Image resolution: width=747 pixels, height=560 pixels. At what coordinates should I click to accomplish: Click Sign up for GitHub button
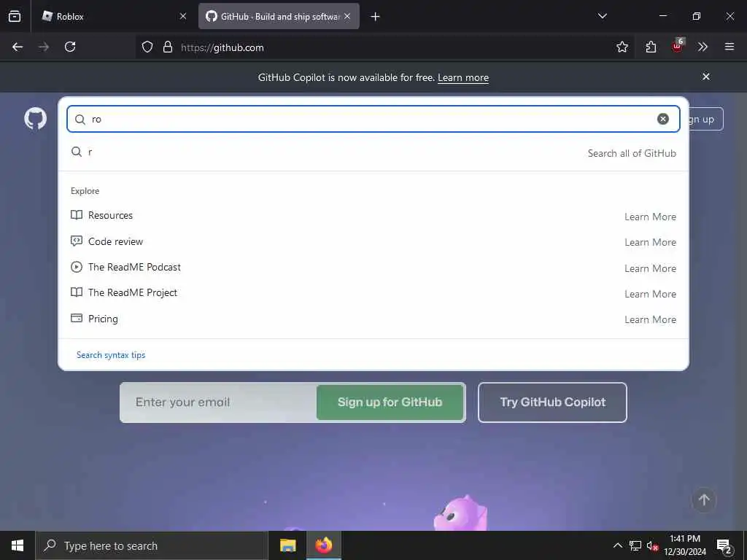point(390,402)
